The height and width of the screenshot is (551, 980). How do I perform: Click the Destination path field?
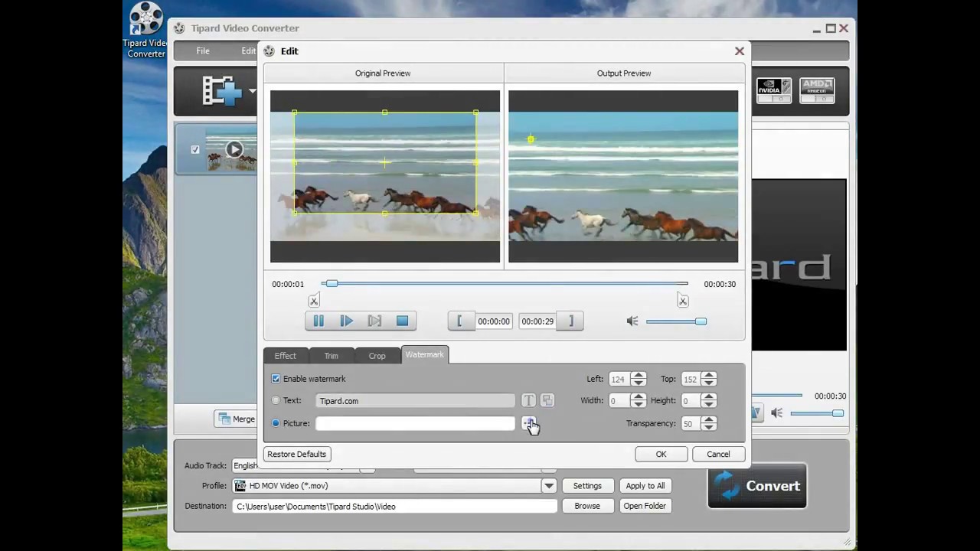pos(395,506)
